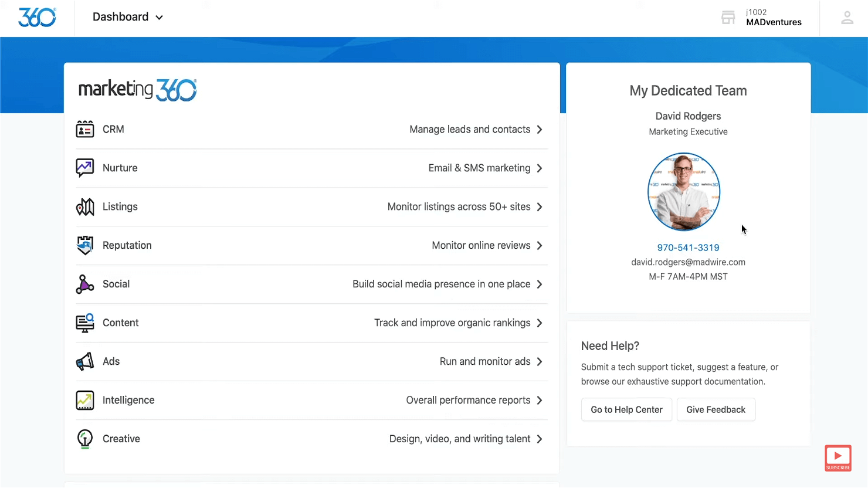
Task: Click Track and improve organic rankings
Action: [452, 323]
